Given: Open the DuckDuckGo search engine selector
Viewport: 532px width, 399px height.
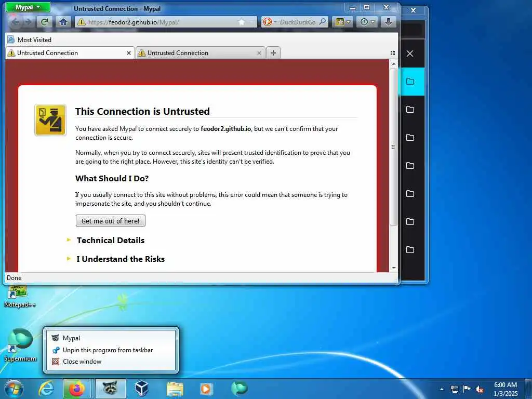Looking at the screenshot, I should click(x=270, y=22).
